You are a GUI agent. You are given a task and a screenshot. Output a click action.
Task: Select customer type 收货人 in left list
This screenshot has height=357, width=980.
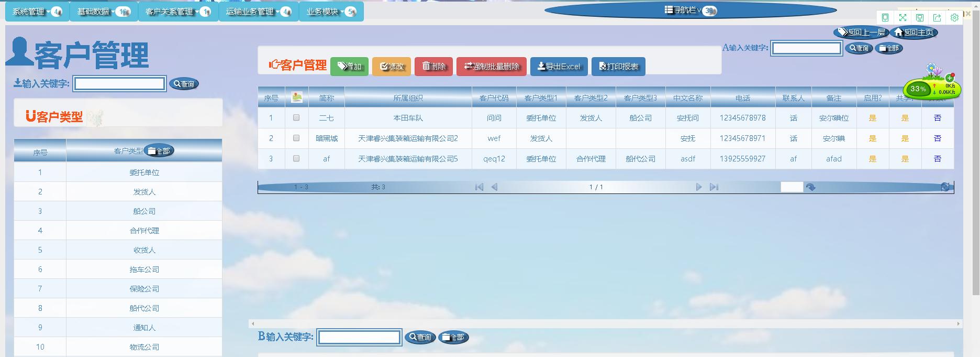coord(144,250)
